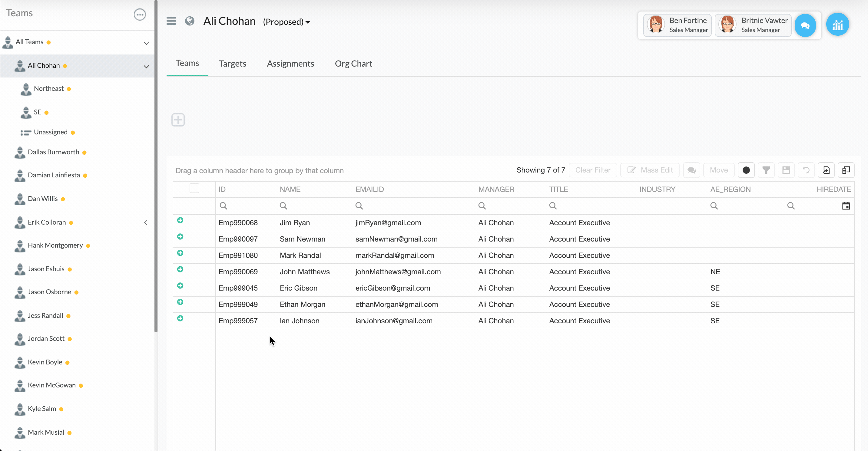Click the add plus square icon

pos(178,120)
